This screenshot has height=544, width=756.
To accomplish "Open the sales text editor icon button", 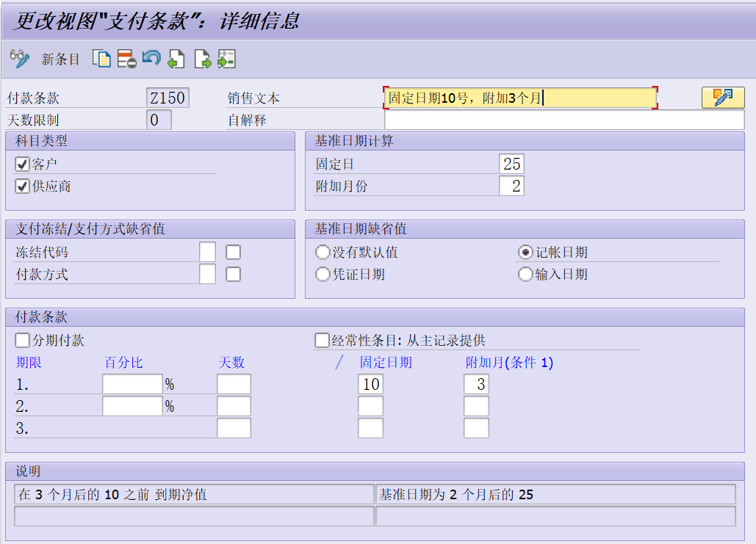I will (x=723, y=98).
